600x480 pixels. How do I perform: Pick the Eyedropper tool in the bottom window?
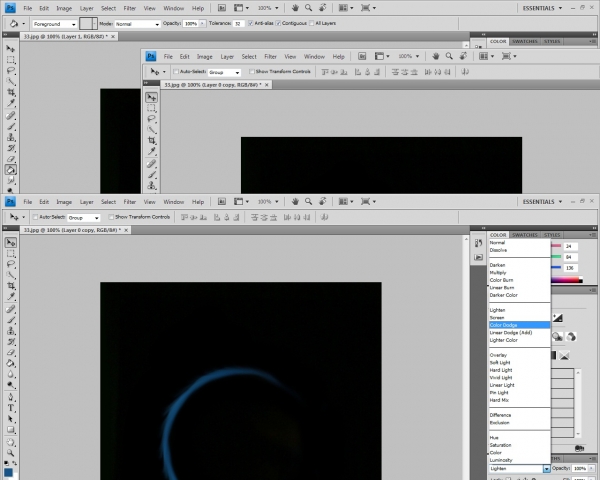(11, 297)
